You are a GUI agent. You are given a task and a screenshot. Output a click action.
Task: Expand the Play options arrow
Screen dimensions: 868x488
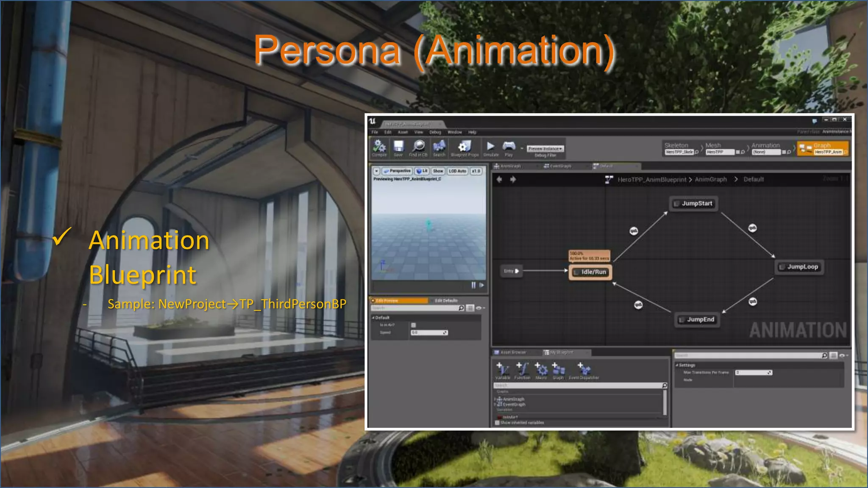pyautogui.click(x=522, y=149)
